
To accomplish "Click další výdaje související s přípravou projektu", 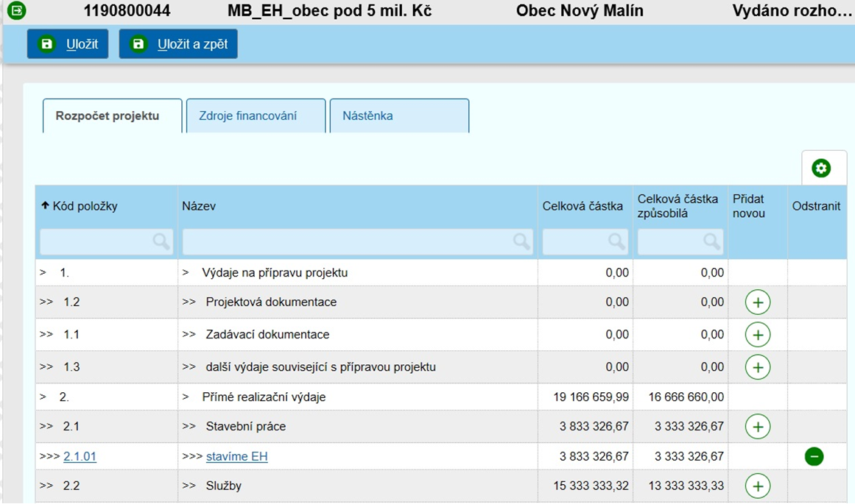I will click(x=320, y=366).
